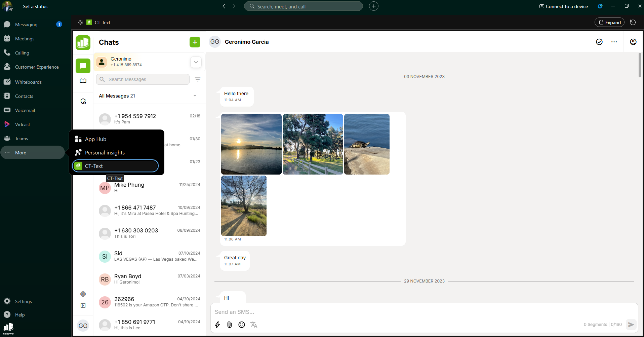Click the translate message icon
This screenshot has width=644, height=337.
254,325
